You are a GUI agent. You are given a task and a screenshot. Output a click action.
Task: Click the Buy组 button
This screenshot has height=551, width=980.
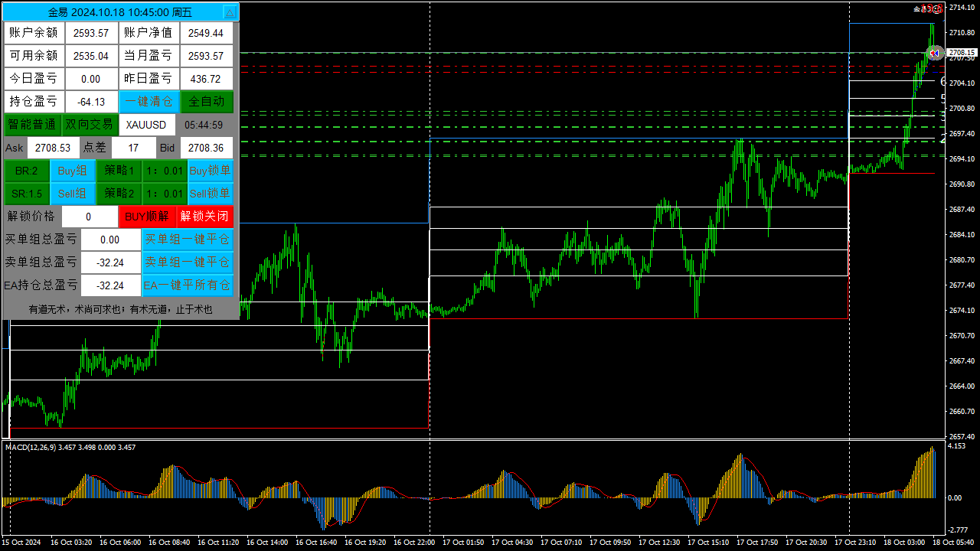pos(73,171)
